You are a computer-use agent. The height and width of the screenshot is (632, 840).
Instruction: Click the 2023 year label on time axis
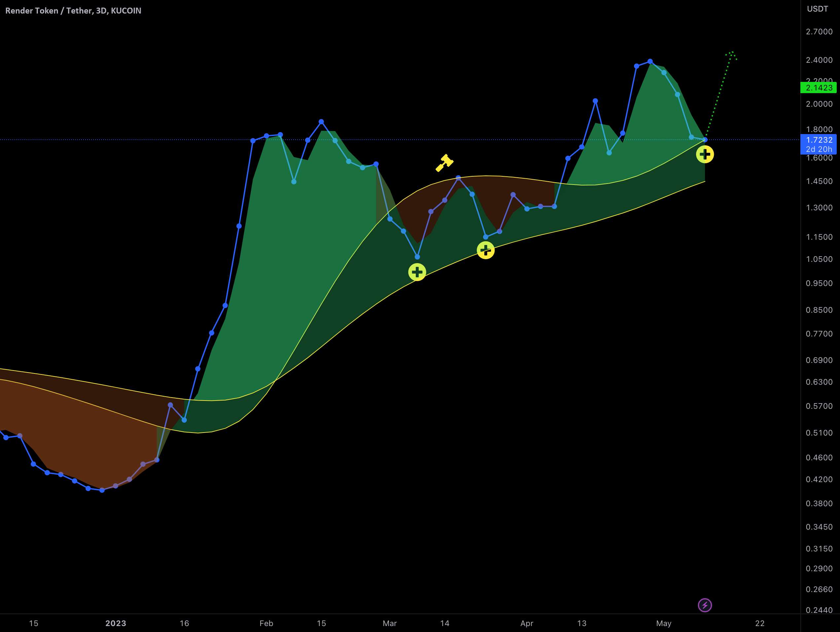(116, 623)
